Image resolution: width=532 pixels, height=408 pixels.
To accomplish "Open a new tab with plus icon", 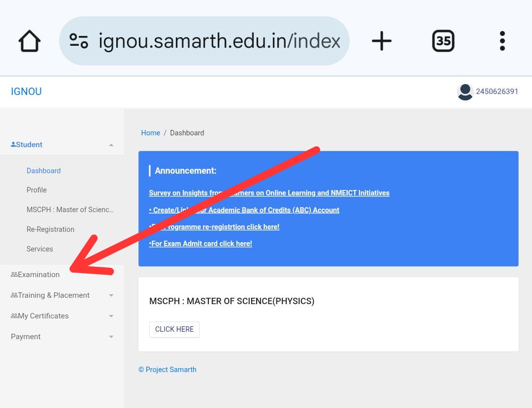I will [382, 41].
